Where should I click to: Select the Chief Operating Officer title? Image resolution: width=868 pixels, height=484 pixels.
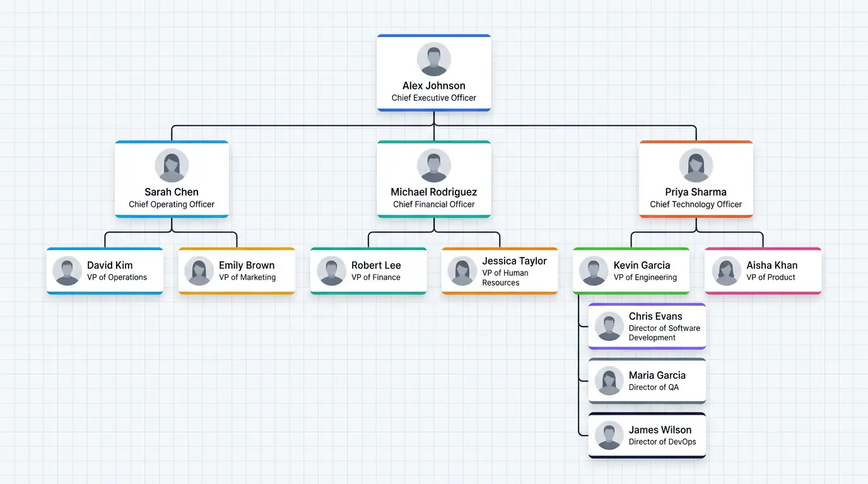pyautogui.click(x=172, y=204)
